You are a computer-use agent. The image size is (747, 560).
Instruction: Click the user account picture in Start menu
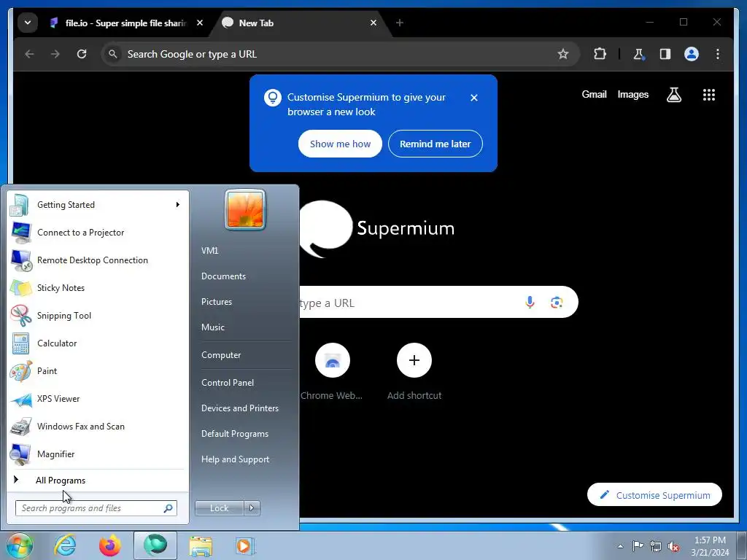(245, 209)
